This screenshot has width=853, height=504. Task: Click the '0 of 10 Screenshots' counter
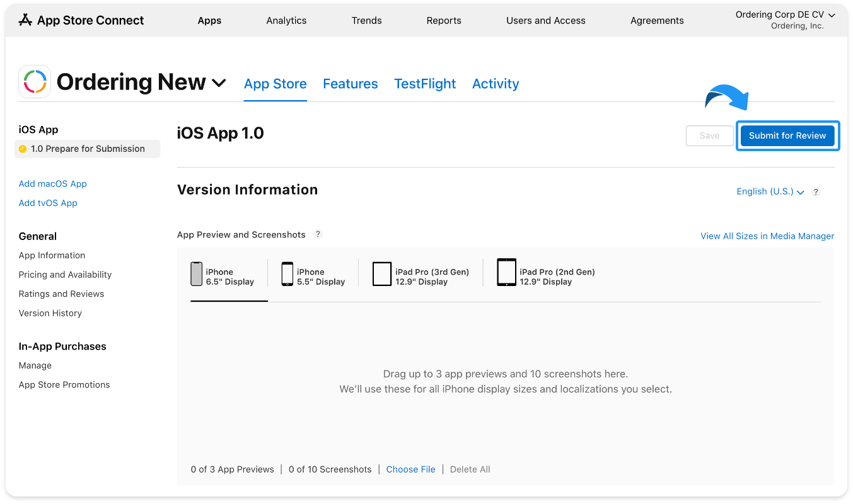coord(330,469)
